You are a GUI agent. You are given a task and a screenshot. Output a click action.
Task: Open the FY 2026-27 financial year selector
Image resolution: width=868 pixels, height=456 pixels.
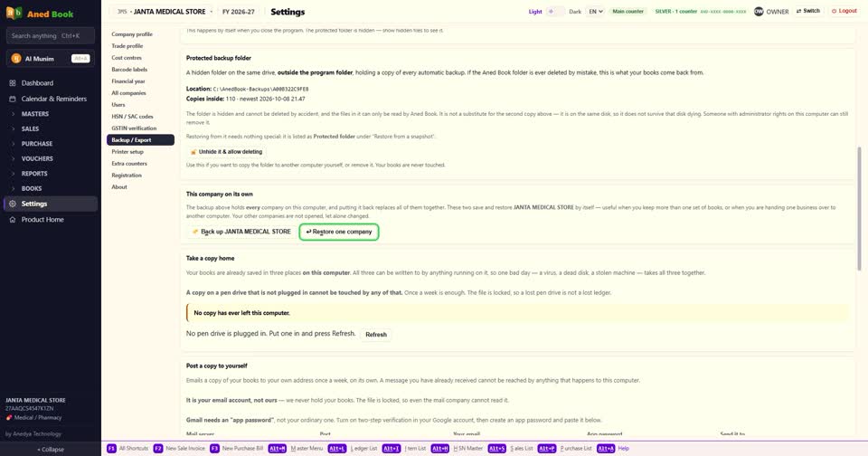click(239, 12)
